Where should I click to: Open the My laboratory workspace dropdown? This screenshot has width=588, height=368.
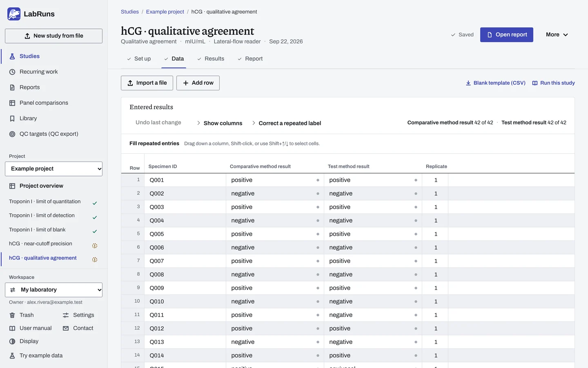pos(53,290)
